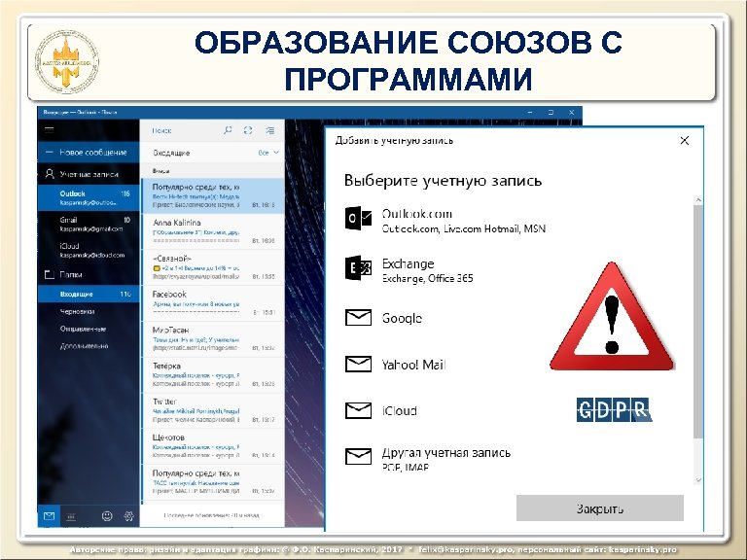The image size is (747, 560).
Task: Open the Calendar icon in bottom bar
Action: 71,516
